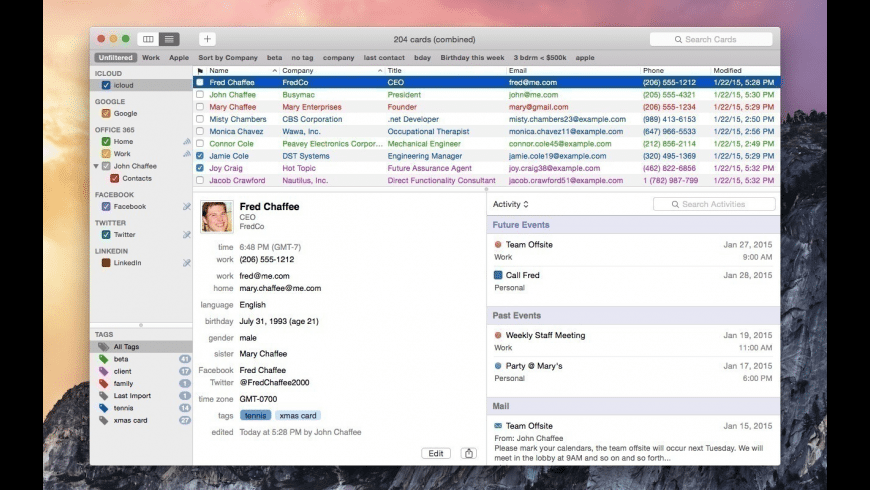Toggle the Contacts checkbox under John Chaffee

114,178
